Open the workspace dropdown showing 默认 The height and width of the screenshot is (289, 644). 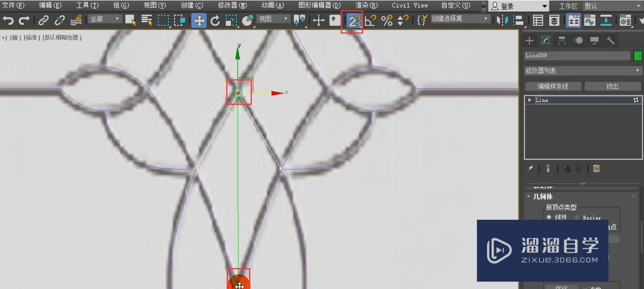tap(612, 6)
